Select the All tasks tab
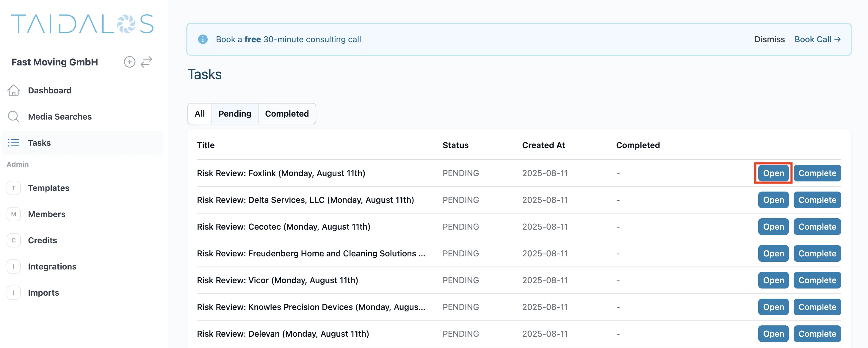The width and height of the screenshot is (868, 348). (x=200, y=114)
